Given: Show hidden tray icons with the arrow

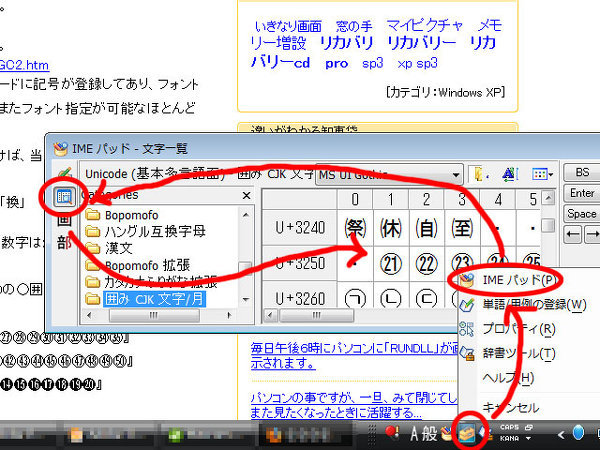Looking at the screenshot, I should (x=561, y=434).
